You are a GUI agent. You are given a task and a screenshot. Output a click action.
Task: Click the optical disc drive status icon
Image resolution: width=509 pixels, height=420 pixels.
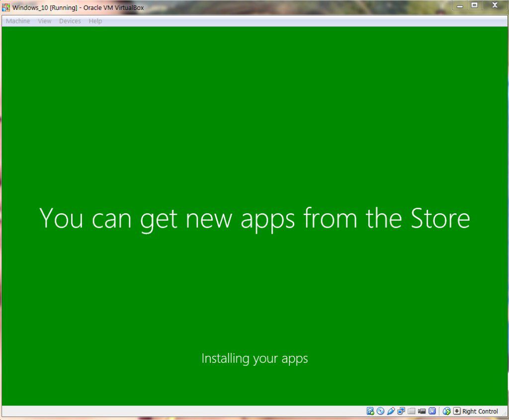point(380,411)
